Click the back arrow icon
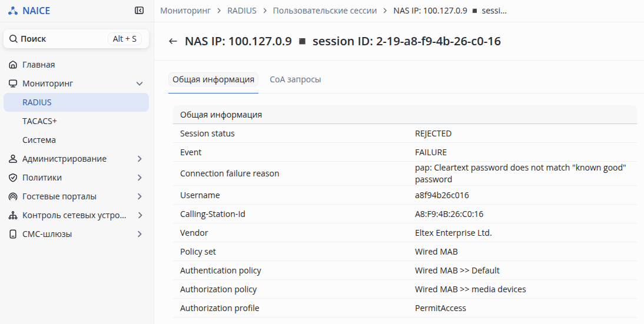Viewport: 644px width, 324px height. (172, 41)
